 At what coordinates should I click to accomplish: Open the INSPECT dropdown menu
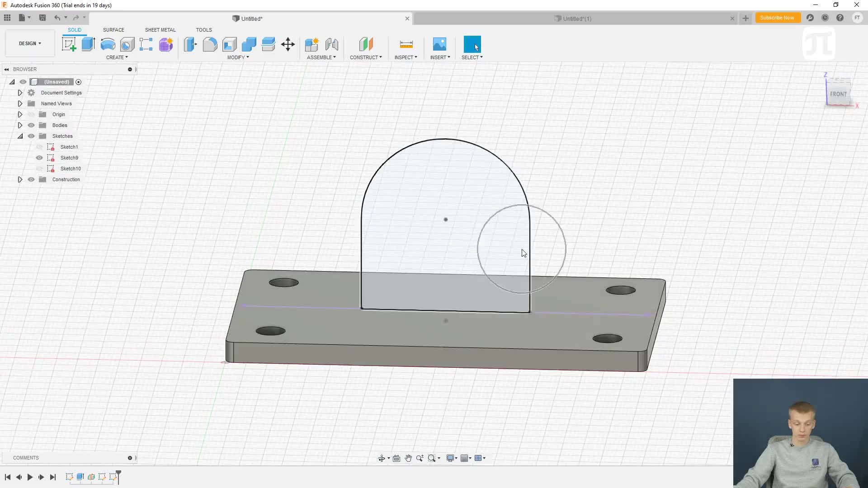[x=406, y=57]
